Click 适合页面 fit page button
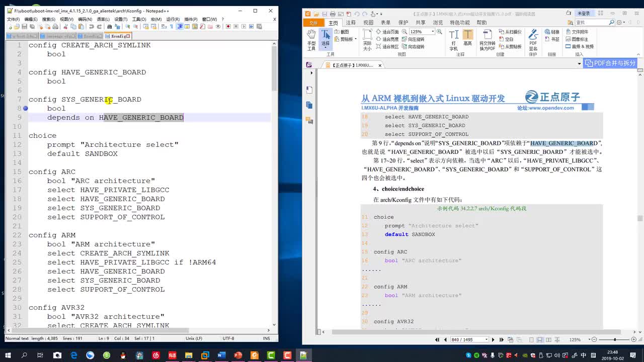 tap(386, 32)
